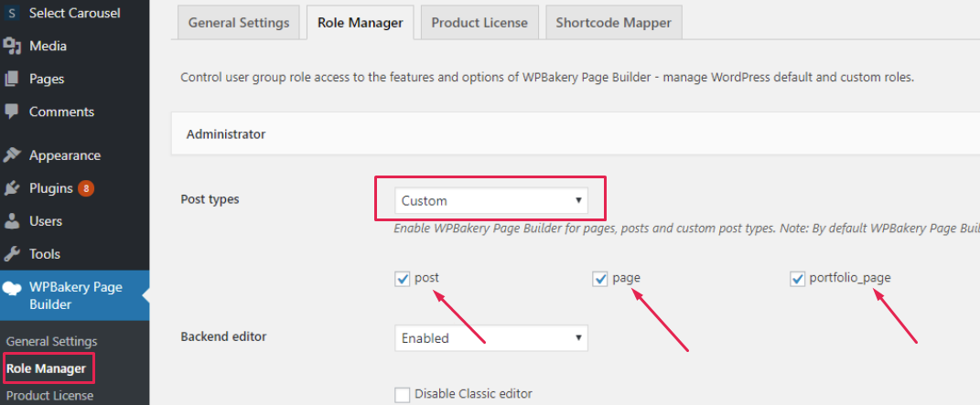Click the Appearance paintbrush icon
The image size is (980, 405).
coord(12,155)
